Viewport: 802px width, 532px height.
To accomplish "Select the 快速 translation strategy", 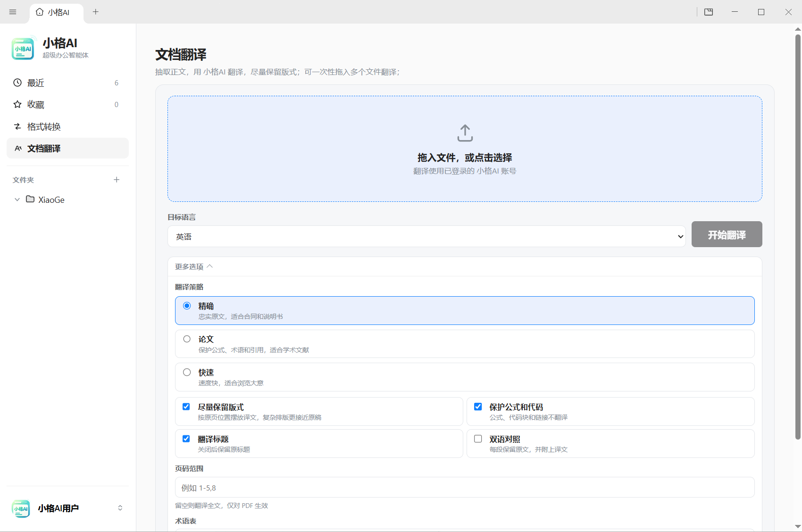I will pos(187,372).
